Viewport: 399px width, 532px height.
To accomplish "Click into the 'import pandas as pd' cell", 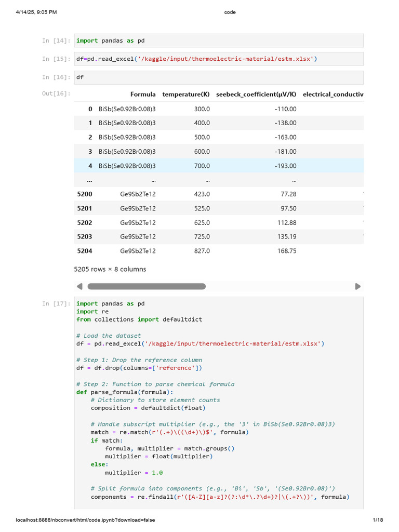I will tap(219, 41).
